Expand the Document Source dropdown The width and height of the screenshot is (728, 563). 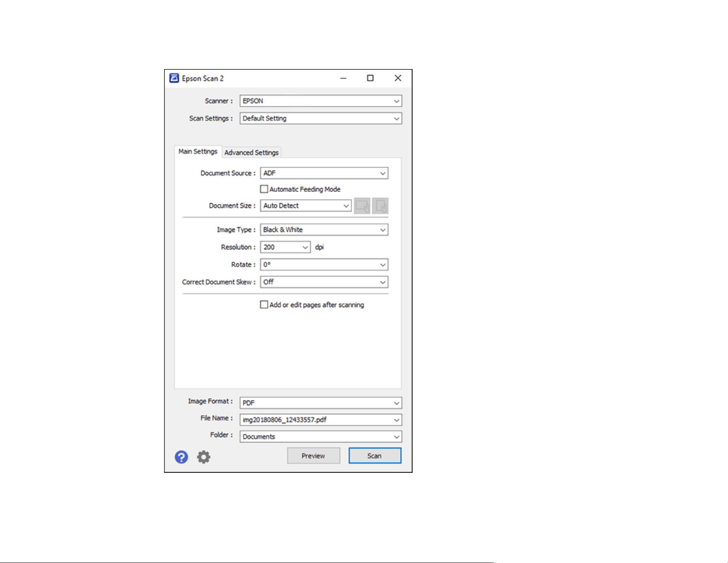click(x=324, y=173)
